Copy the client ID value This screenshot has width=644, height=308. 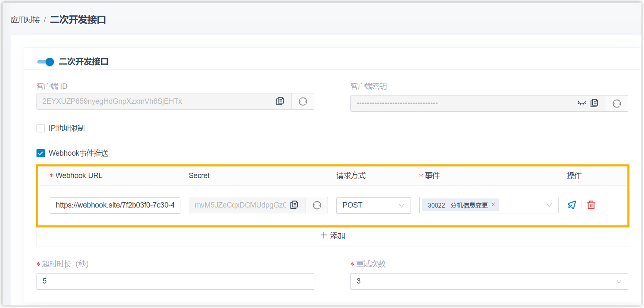pyautogui.click(x=280, y=101)
